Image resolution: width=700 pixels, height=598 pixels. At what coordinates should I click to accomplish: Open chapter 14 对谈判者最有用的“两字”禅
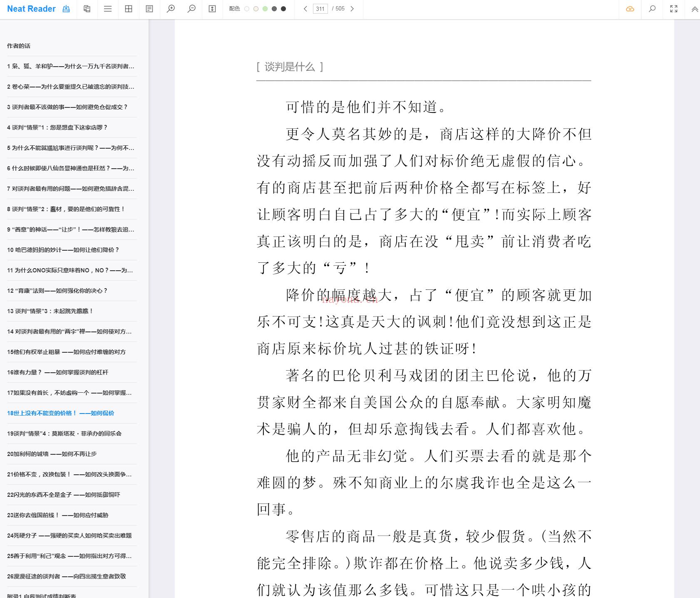coord(70,331)
